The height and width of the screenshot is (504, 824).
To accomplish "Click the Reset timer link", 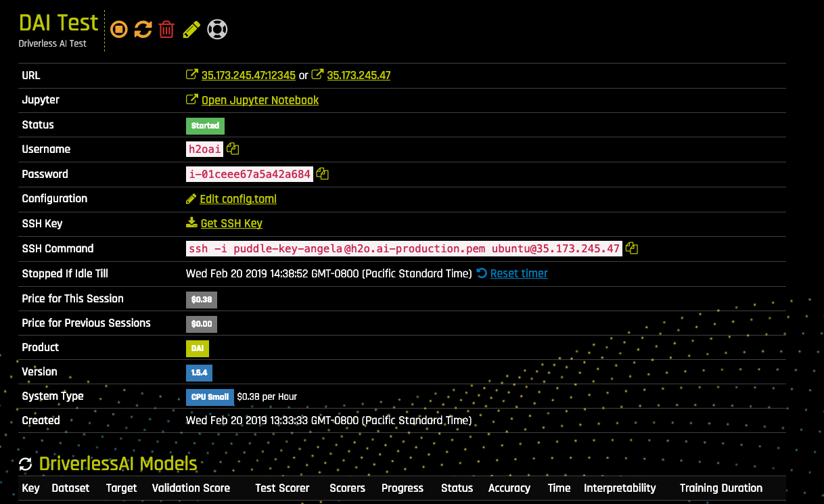I will point(519,273).
